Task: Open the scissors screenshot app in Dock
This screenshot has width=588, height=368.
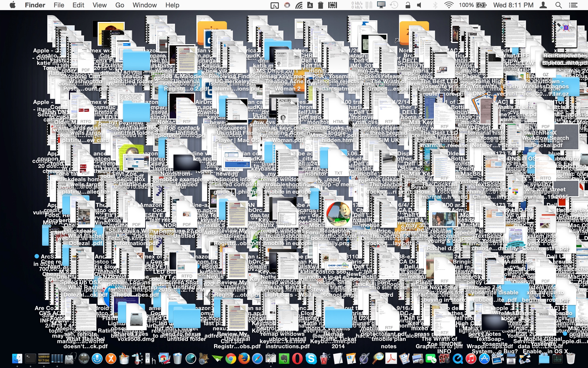Action: [x=271, y=359]
